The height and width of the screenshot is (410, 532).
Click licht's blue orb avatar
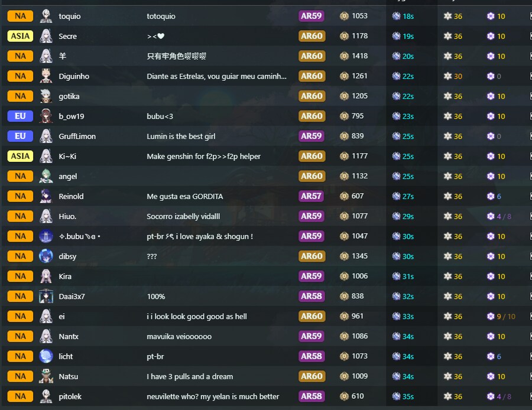tap(46, 356)
